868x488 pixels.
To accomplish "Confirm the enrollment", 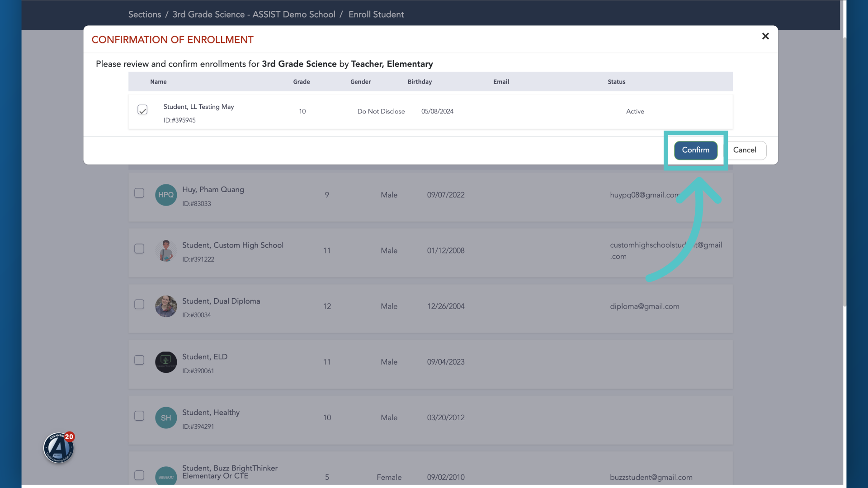I will point(695,150).
